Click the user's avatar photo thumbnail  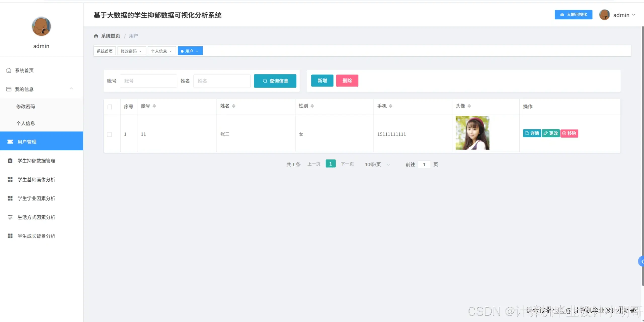tap(472, 133)
